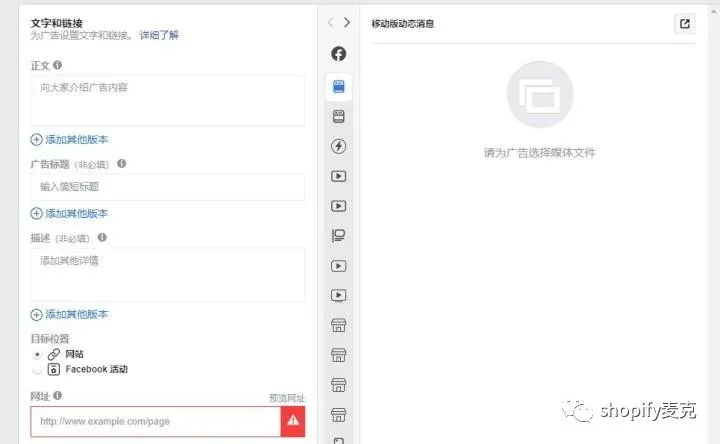Click info icon next to 正文
This screenshot has height=444, width=720.
(57, 65)
